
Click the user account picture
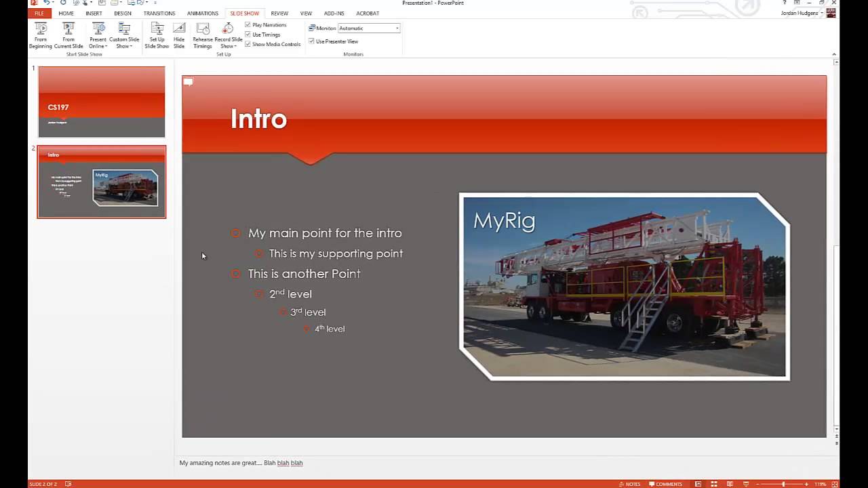pyautogui.click(x=831, y=13)
